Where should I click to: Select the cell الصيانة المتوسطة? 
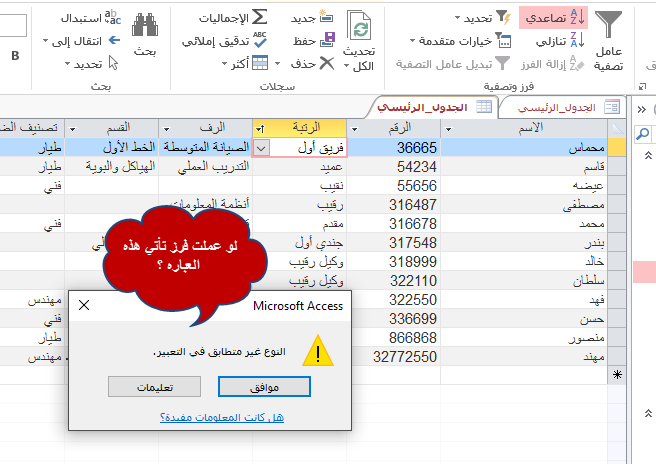pos(205,148)
